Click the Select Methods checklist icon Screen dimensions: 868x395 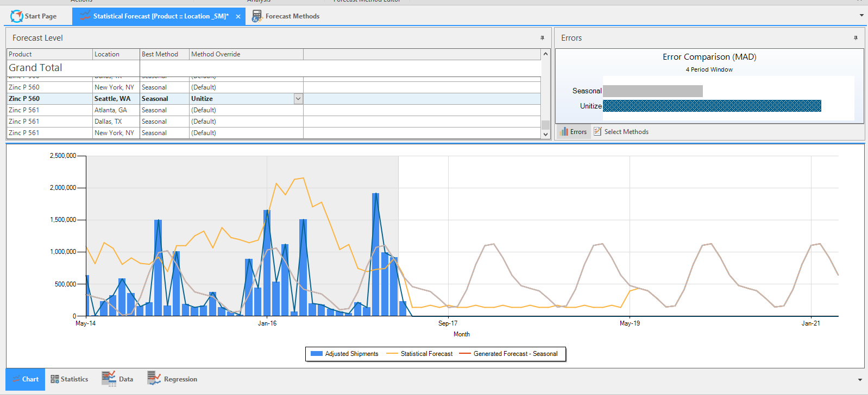[597, 131]
